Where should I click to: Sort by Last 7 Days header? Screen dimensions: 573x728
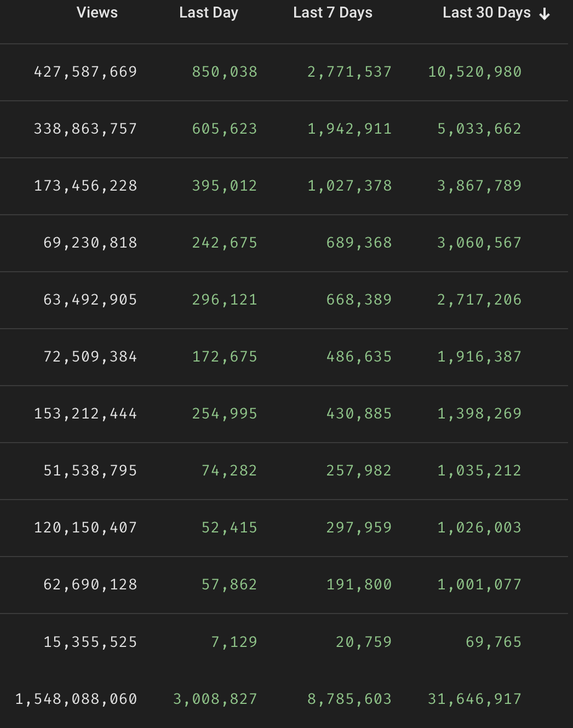coord(333,13)
